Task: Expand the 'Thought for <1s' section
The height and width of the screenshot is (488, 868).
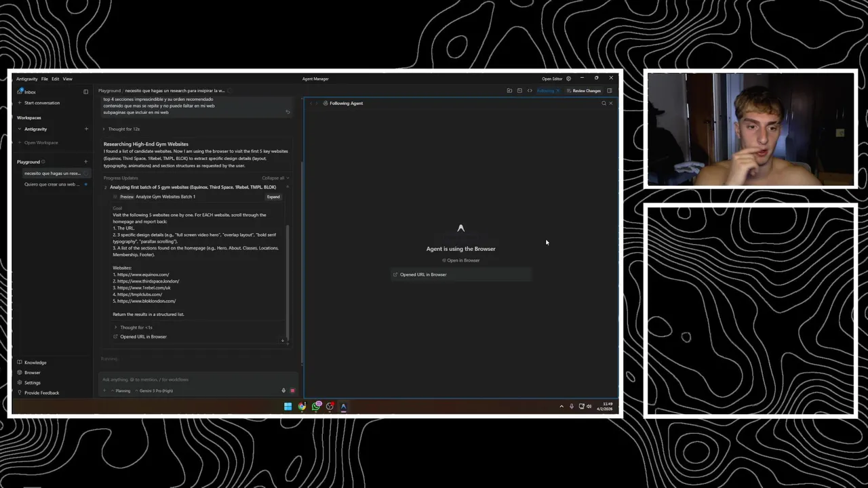Action: [134, 327]
